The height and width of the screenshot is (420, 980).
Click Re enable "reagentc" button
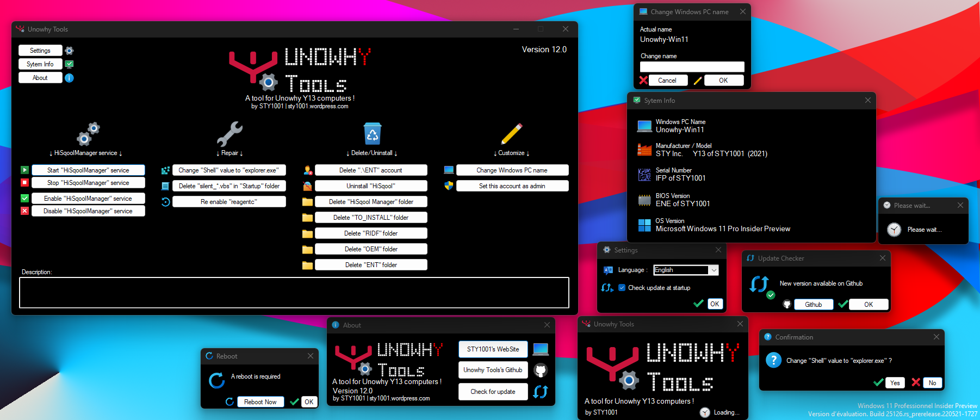(229, 202)
